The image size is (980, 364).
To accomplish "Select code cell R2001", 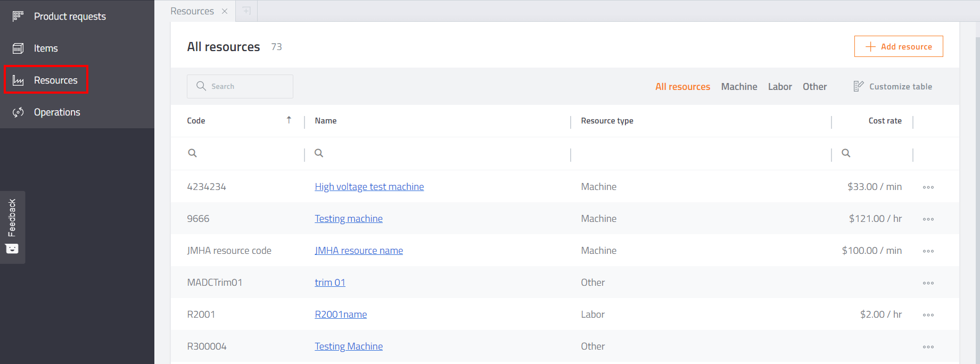I will (x=201, y=315).
